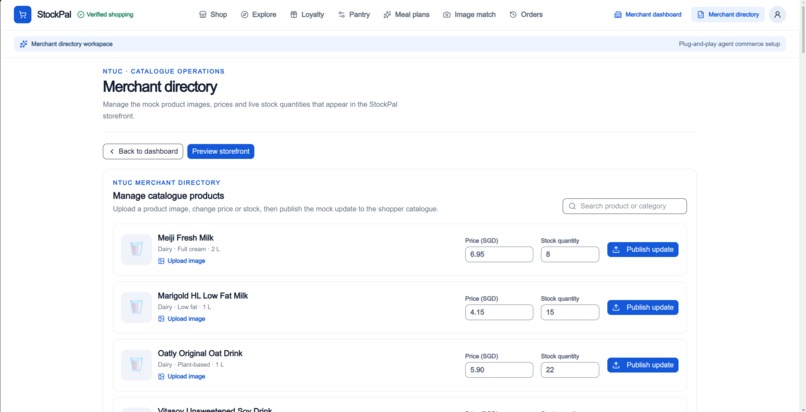
Task: Click the Dairy · Full cream · 2 L text
Action: pyautogui.click(x=189, y=249)
